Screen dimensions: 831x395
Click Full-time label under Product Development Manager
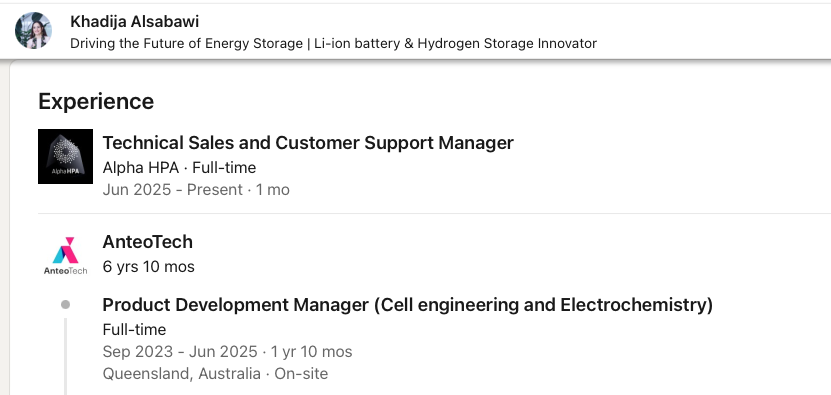point(134,330)
